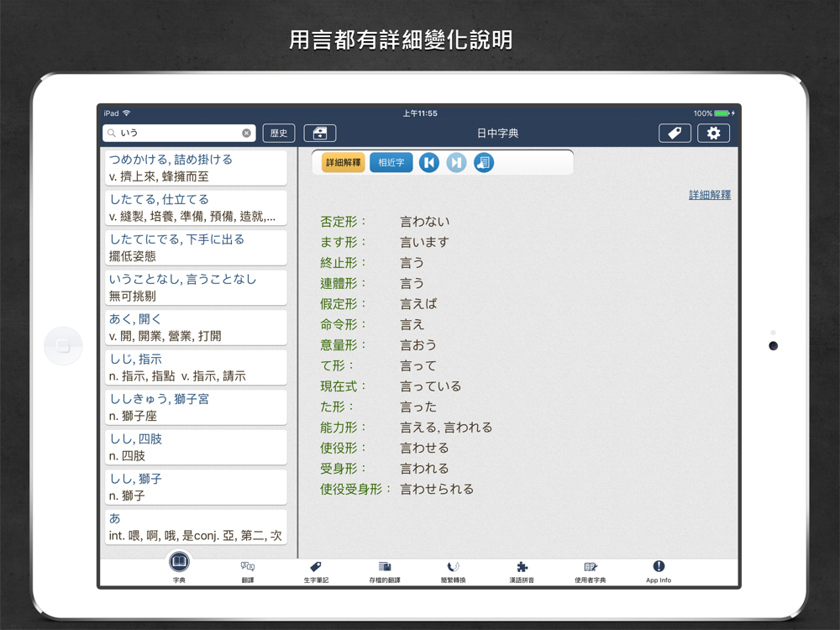Select the 詳細解釋 yellow toggle button
Viewport: 840px width, 630px height.
(344, 162)
